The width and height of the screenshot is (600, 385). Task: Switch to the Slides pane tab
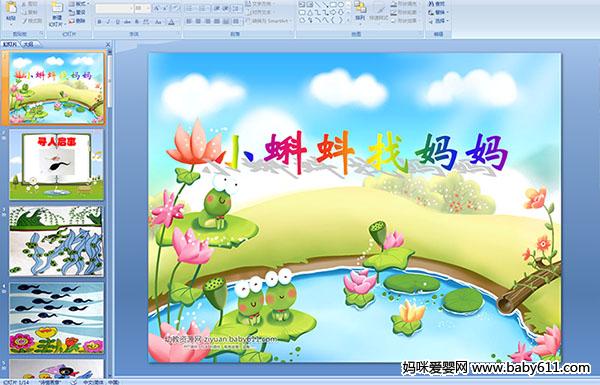click(x=10, y=44)
